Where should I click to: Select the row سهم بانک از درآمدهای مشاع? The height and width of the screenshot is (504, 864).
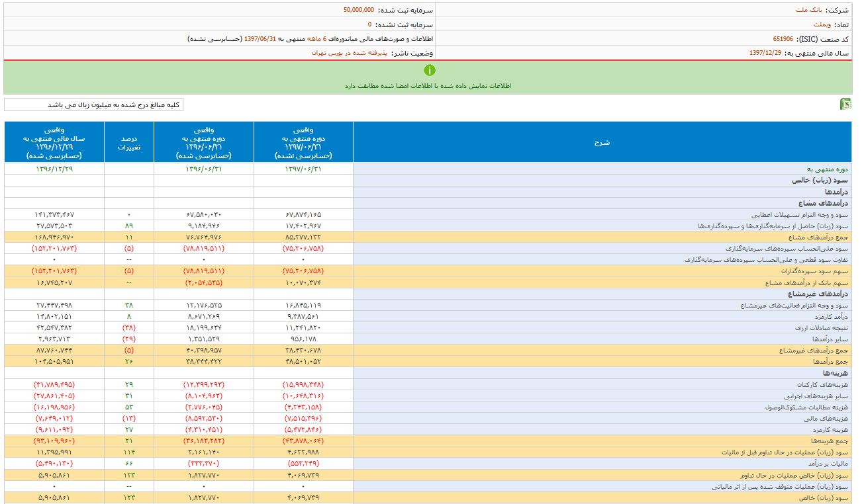click(x=428, y=282)
